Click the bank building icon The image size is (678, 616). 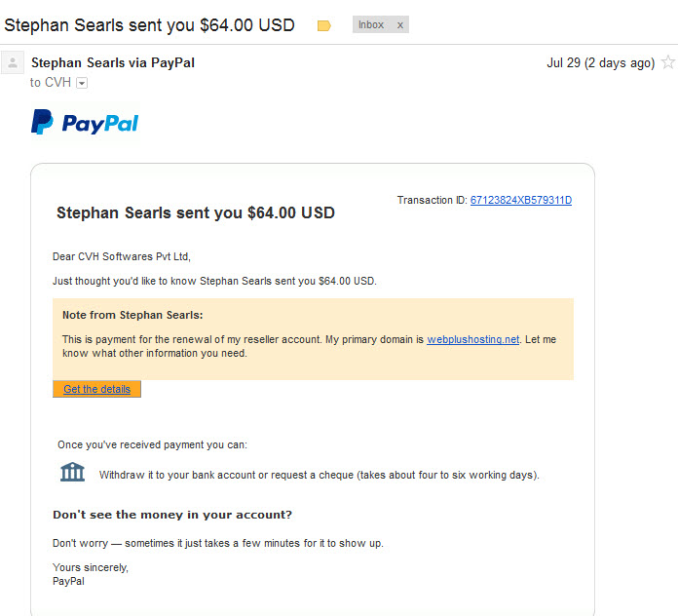point(72,472)
